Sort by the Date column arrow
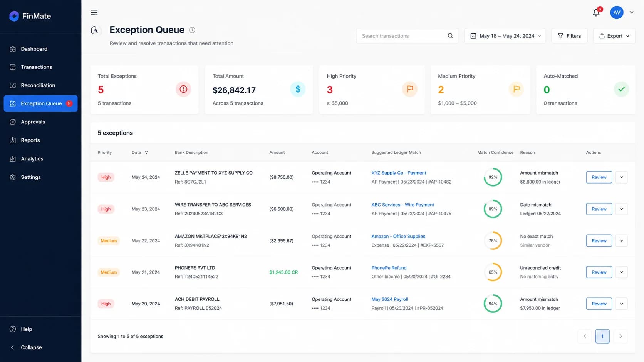This screenshot has height=362, width=644. tap(146, 153)
